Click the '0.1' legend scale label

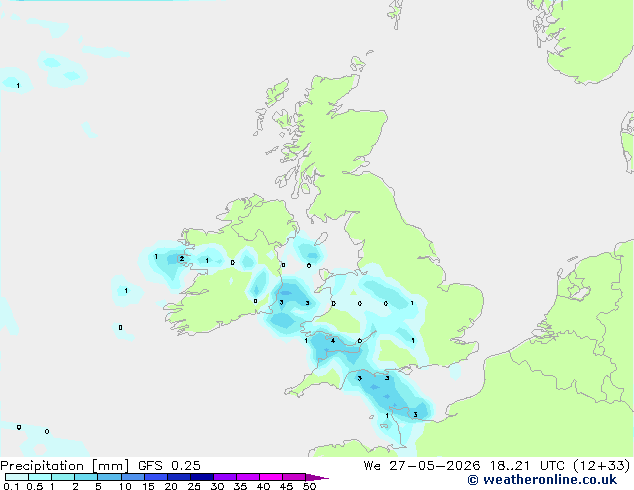(11, 486)
